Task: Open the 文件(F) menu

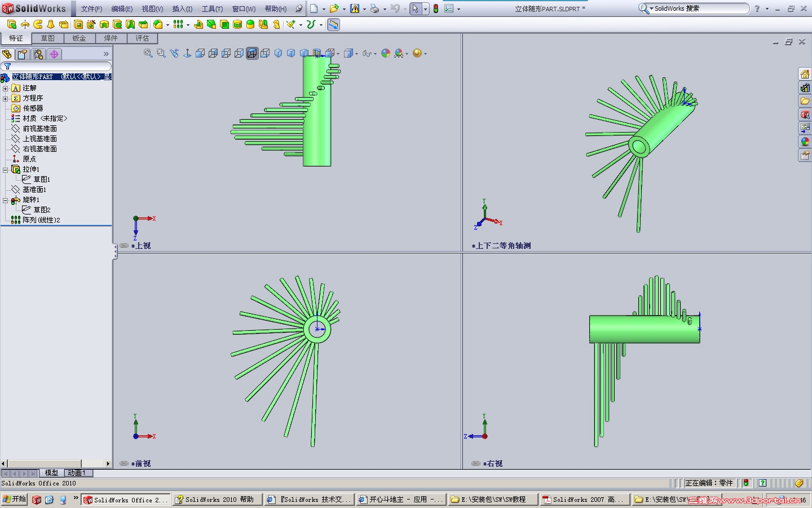Action: [x=91, y=9]
